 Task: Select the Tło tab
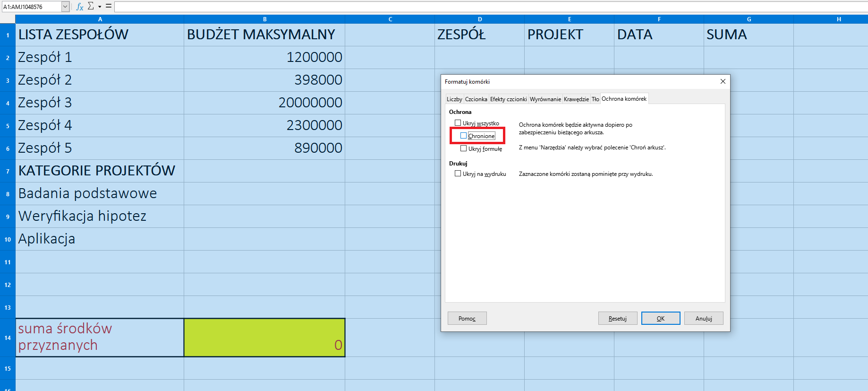coord(595,99)
